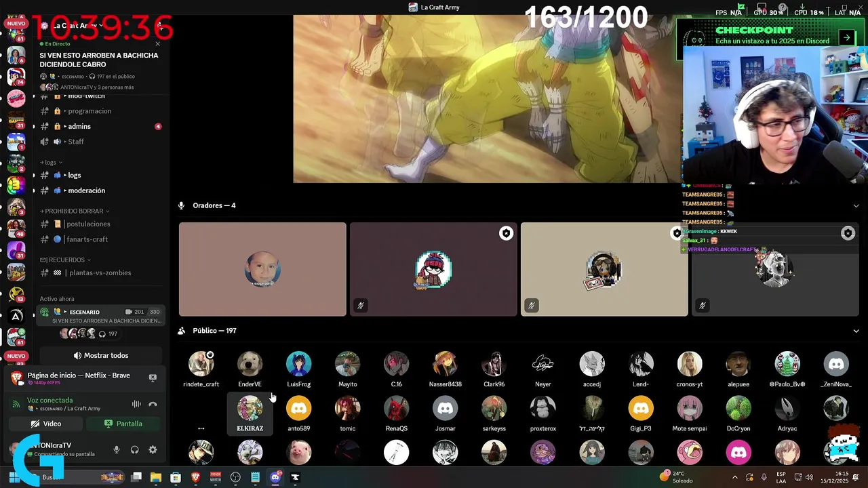The height and width of the screenshot is (488, 868).
Task: Click the moderator badge on second speaker tile
Action: point(506,233)
